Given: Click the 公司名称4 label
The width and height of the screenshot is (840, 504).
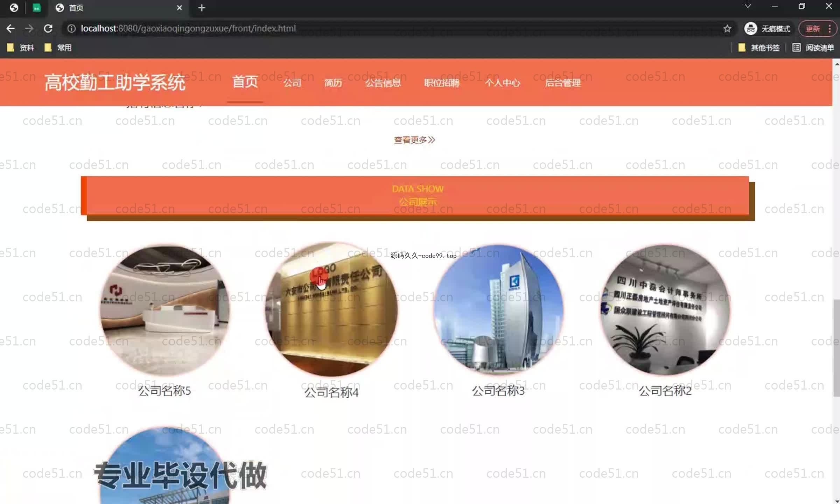Looking at the screenshot, I should coord(331,392).
